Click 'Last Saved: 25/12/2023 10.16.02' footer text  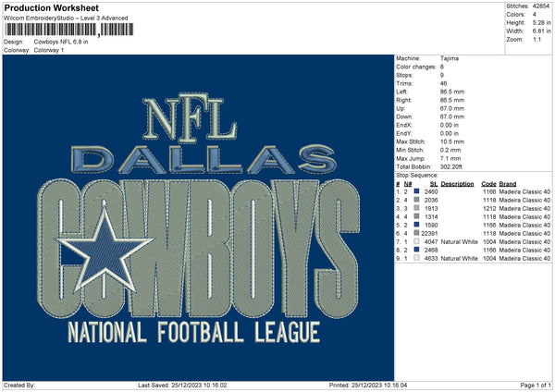(182, 385)
